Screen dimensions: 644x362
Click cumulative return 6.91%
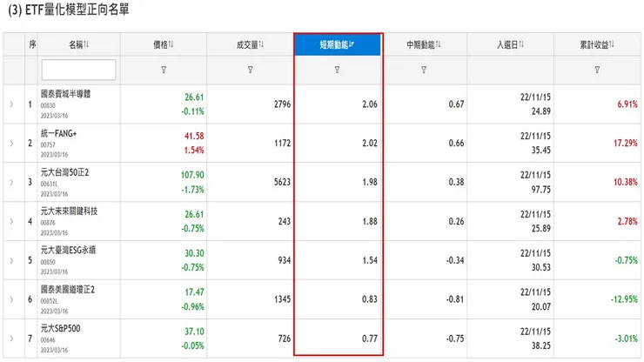tap(627, 104)
